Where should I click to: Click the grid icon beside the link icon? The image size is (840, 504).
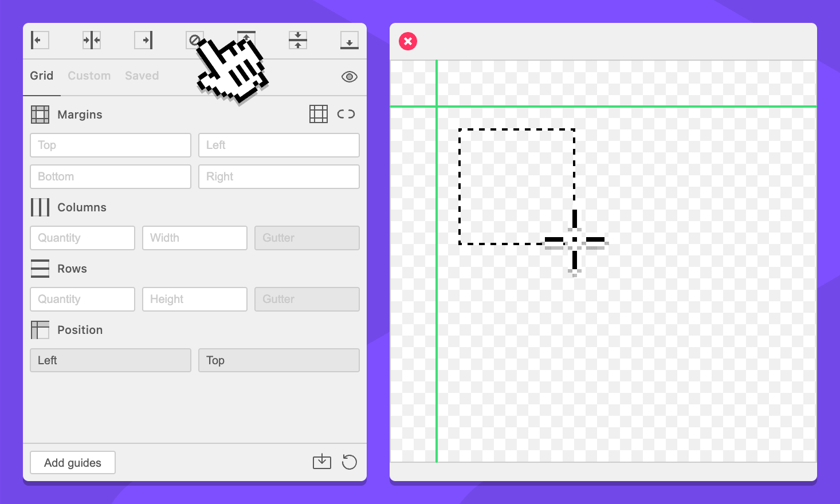click(319, 114)
